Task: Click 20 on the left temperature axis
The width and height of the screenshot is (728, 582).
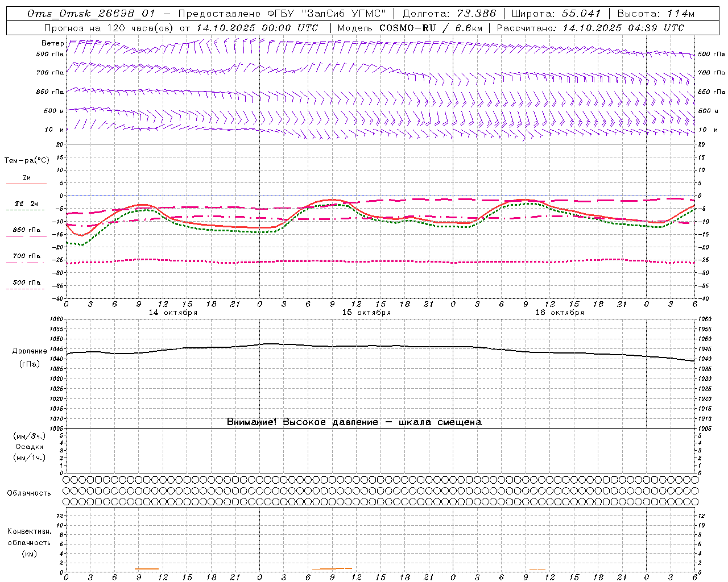Action: pos(60,144)
